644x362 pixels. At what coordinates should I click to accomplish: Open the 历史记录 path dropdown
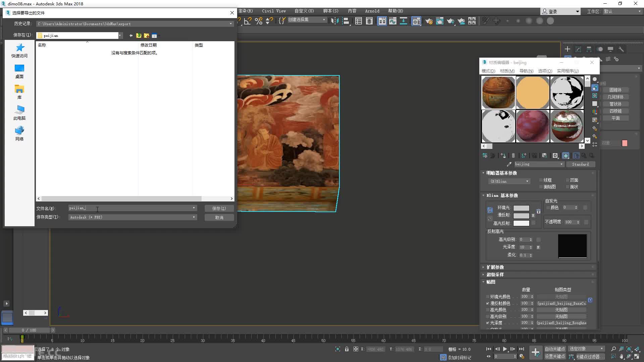point(230,24)
